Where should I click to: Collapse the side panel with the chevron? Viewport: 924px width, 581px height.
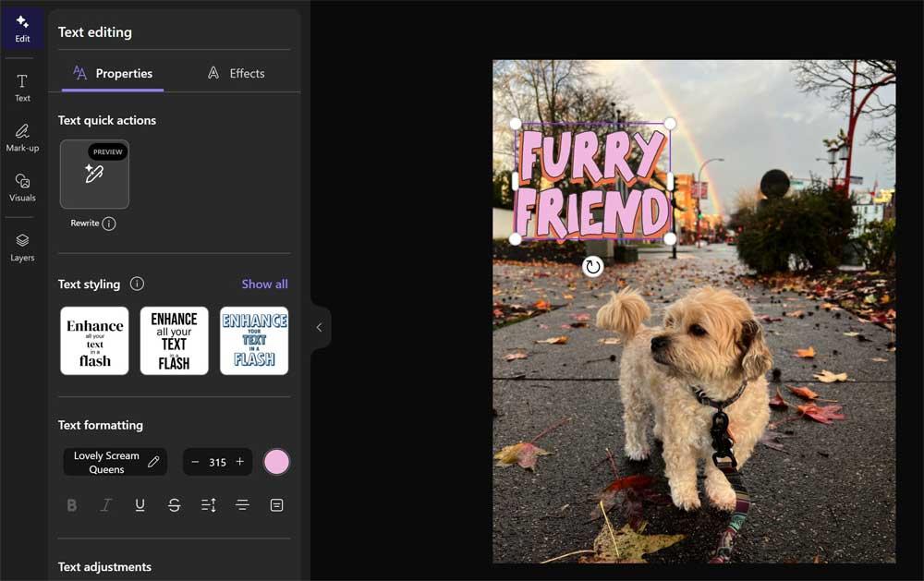(320, 327)
